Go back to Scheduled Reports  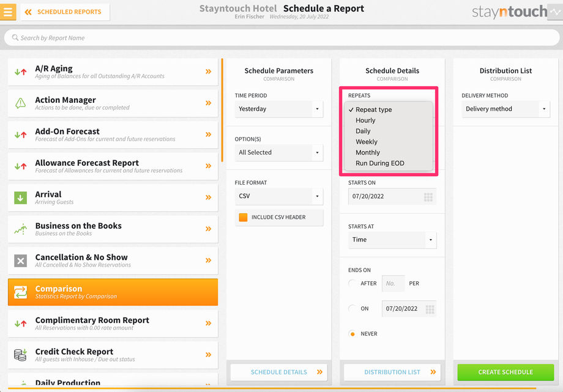click(65, 12)
